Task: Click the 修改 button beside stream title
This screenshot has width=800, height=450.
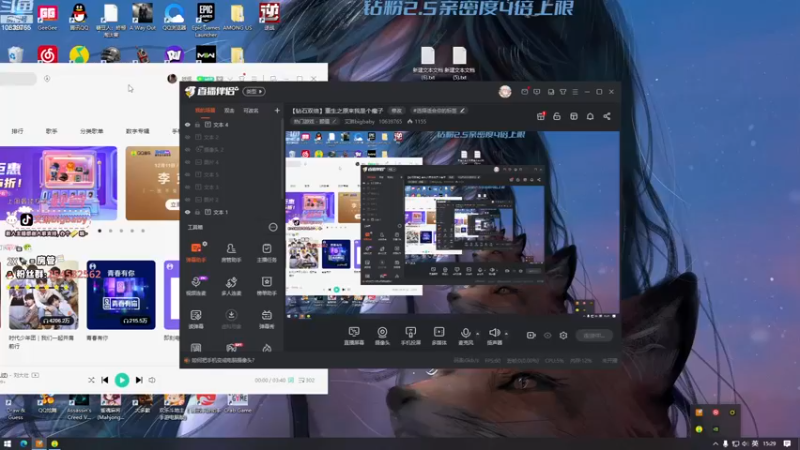Action: (x=396, y=110)
